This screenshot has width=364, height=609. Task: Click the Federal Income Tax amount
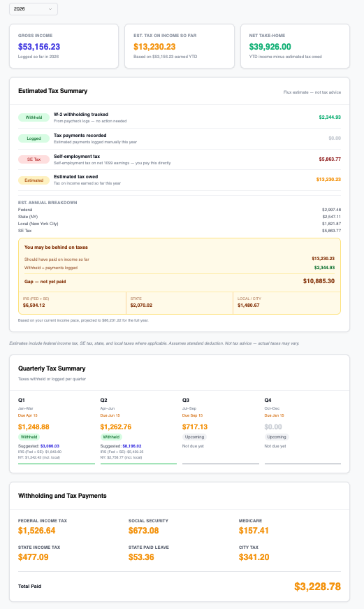(x=37, y=531)
